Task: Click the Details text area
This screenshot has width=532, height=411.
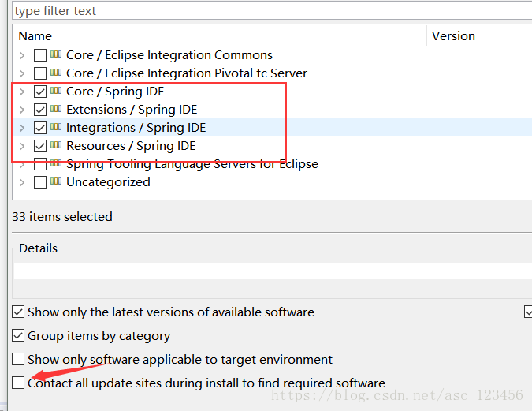Action: pos(273,271)
